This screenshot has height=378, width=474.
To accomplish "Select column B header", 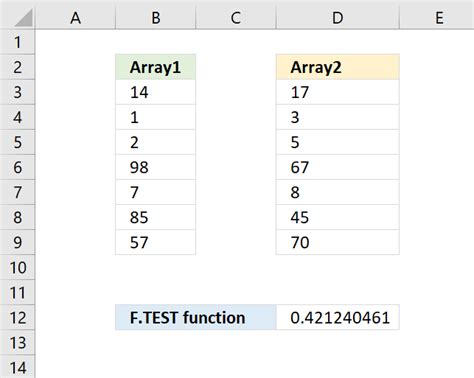I will pos(156,18).
